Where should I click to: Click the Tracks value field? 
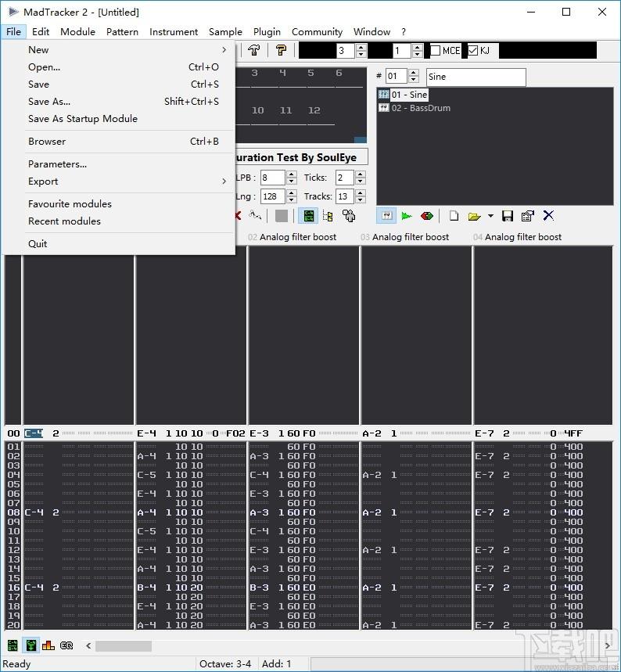click(345, 196)
